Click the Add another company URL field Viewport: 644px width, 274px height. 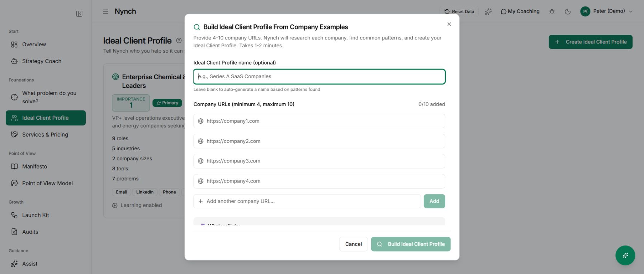coord(307,201)
